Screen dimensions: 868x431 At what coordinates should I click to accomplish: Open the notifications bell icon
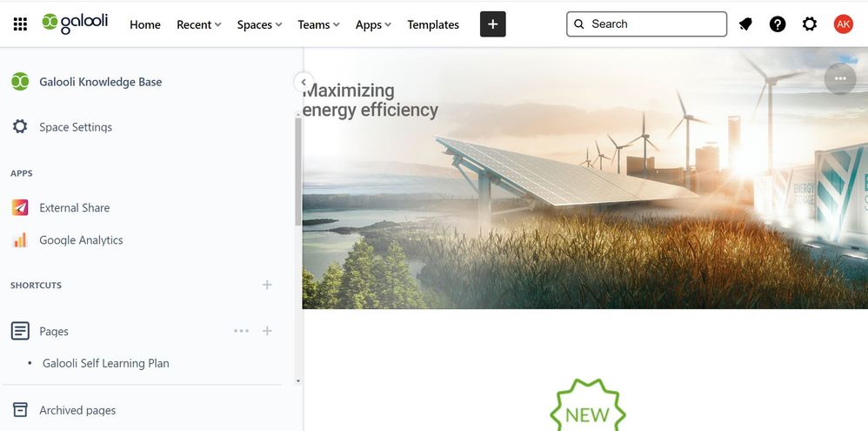click(x=745, y=24)
